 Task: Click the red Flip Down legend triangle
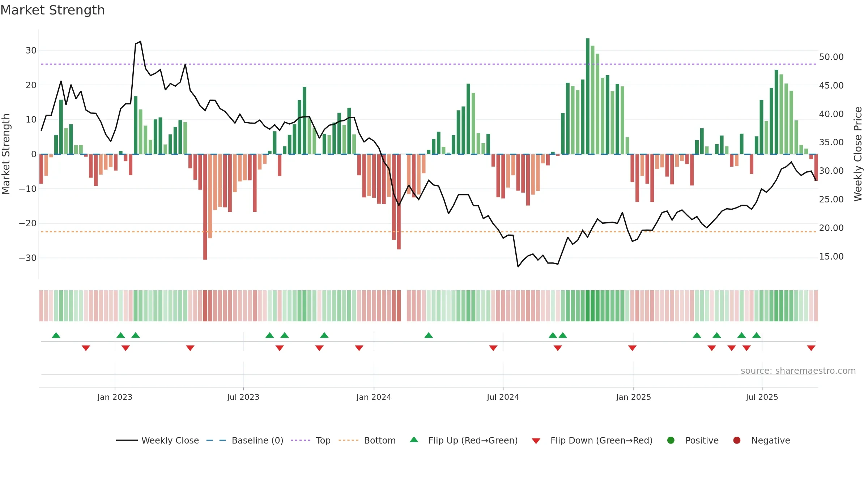536,441
